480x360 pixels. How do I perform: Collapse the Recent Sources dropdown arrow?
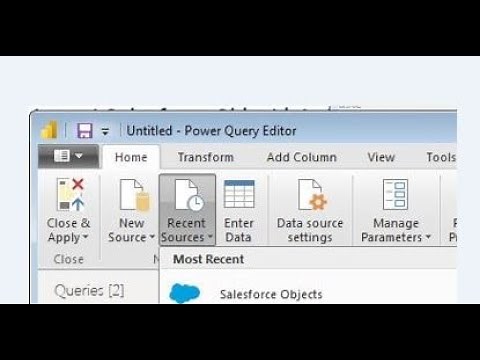pos(210,237)
